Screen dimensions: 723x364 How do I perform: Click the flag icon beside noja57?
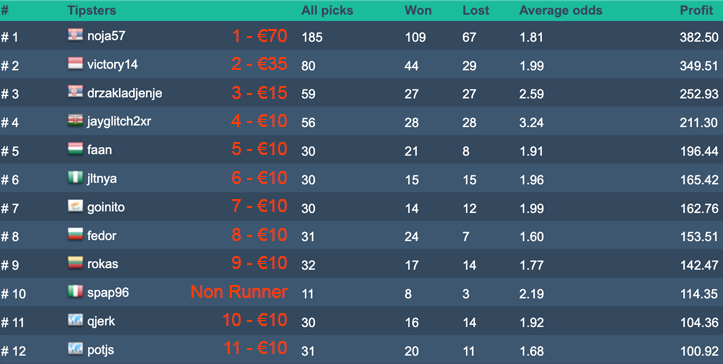pyautogui.click(x=75, y=35)
